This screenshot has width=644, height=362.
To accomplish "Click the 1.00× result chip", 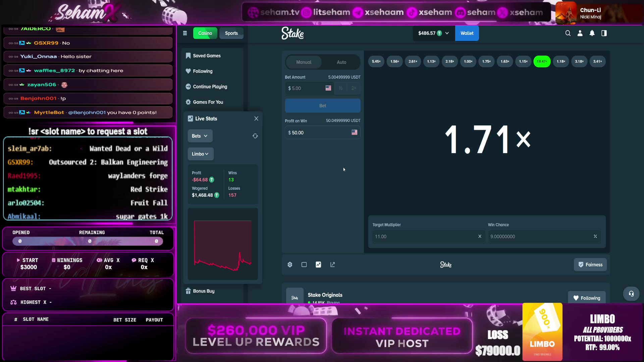I will click(x=468, y=61).
